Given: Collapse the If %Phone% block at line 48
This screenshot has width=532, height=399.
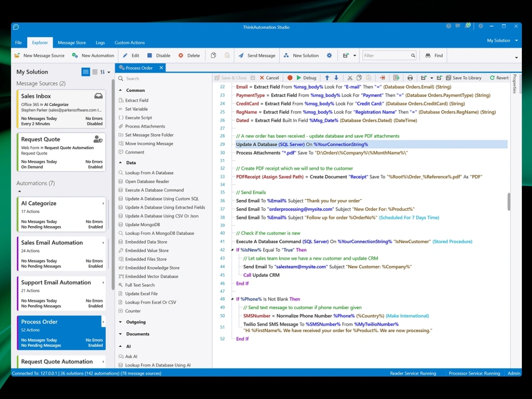Looking at the screenshot, I should pyautogui.click(x=232, y=299).
